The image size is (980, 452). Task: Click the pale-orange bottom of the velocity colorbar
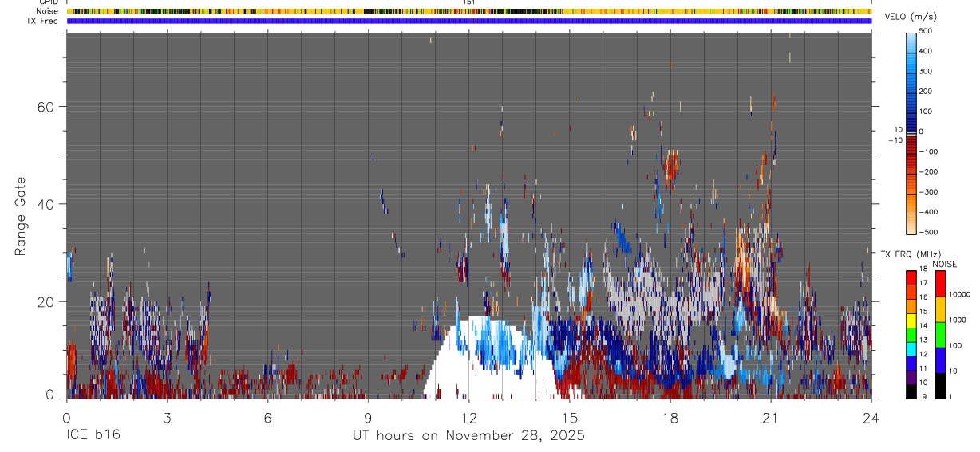pyautogui.click(x=911, y=223)
